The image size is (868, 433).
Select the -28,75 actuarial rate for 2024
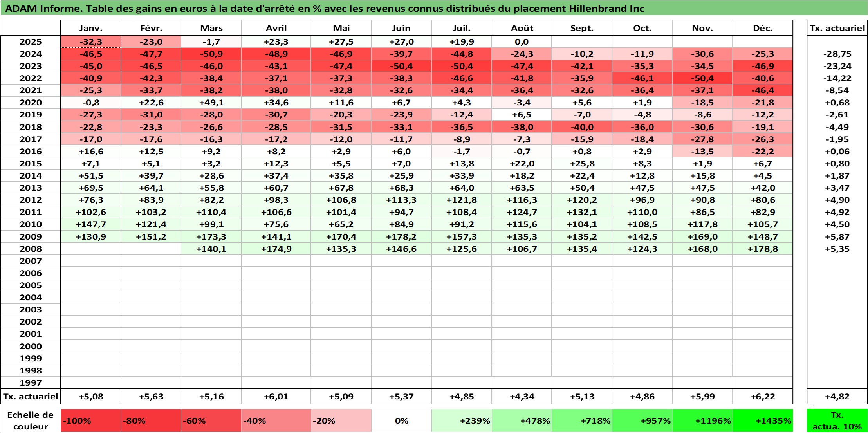click(x=837, y=54)
